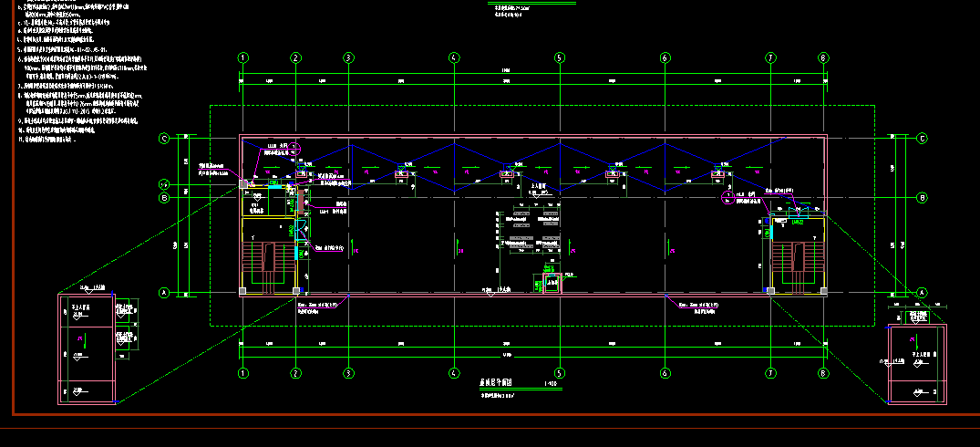
Task: Select the gray column at the building's lower-left corner
Action: coord(242,292)
